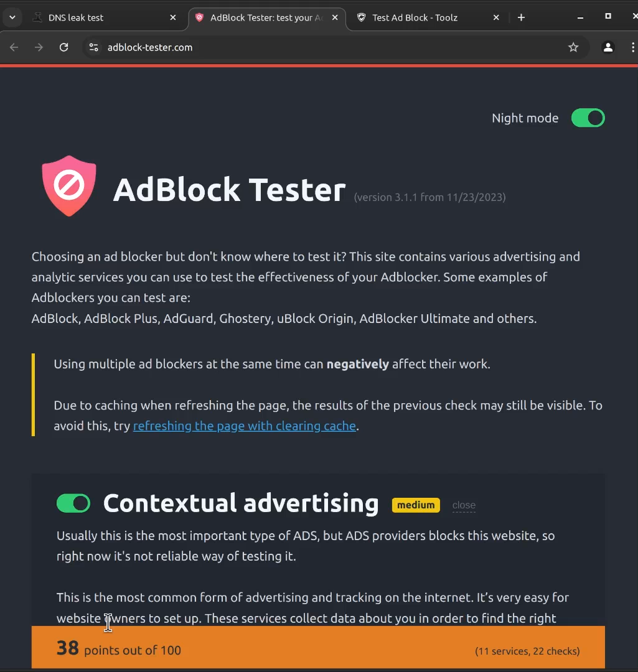Minimize the browser window
The width and height of the screenshot is (638, 672).
[x=580, y=17]
